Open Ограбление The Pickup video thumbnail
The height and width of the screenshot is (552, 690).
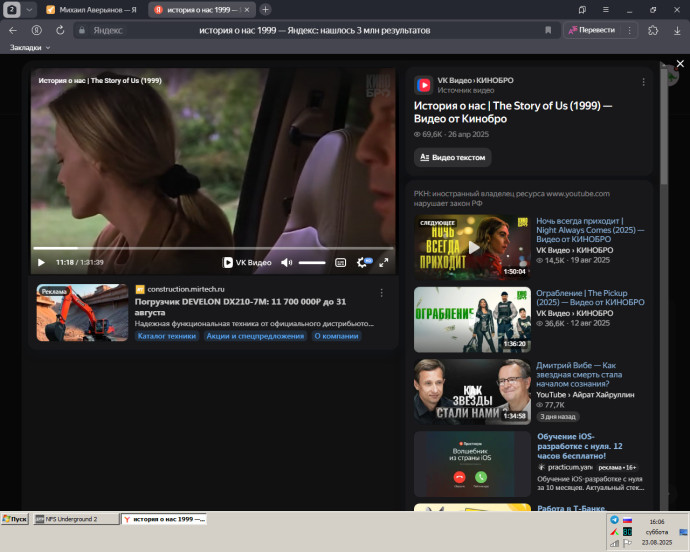(x=472, y=320)
